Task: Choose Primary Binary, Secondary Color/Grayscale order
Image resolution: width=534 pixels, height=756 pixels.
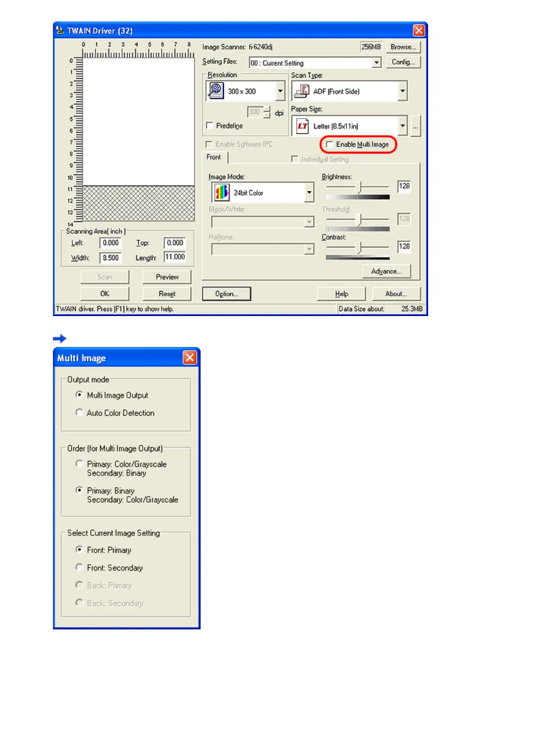Action: click(x=79, y=490)
